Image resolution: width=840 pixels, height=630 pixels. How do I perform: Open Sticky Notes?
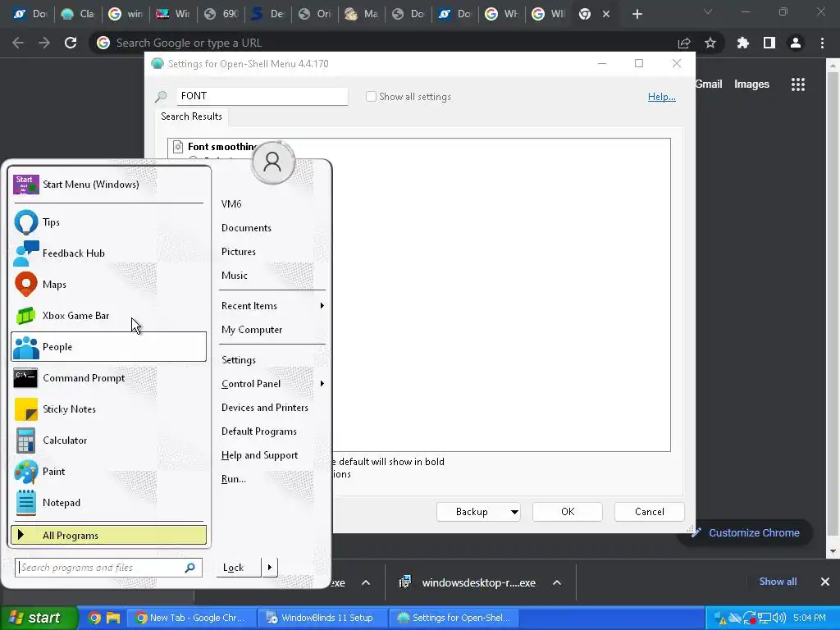click(x=108, y=409)
